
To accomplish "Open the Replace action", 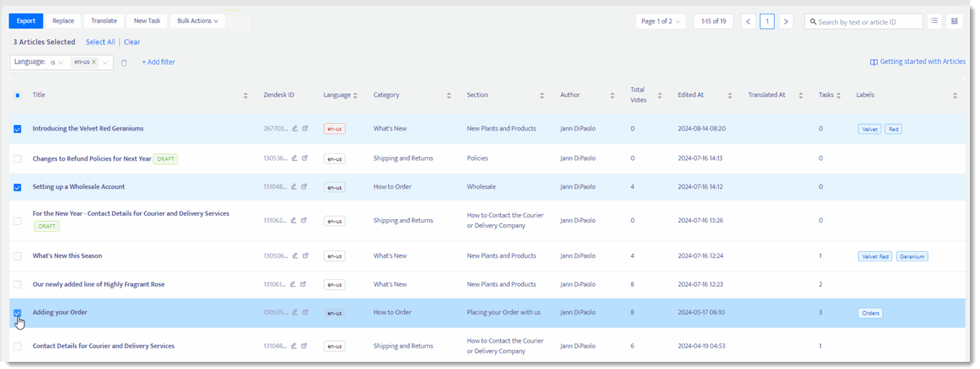I will click(63, 21).
